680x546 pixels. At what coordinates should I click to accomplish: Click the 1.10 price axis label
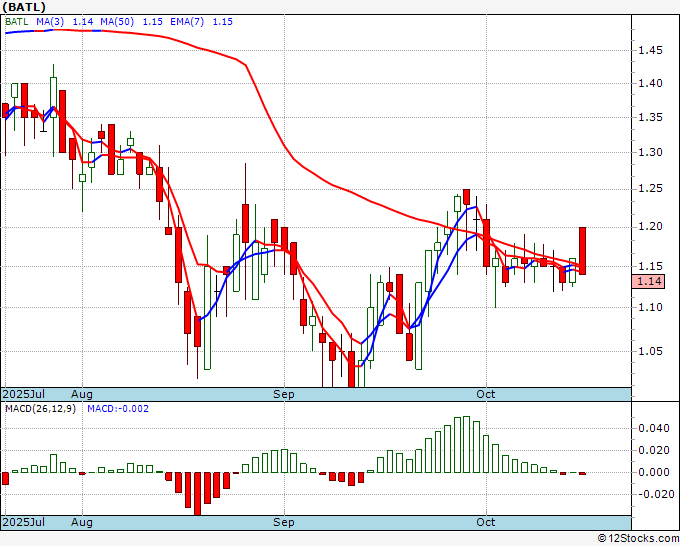tap(651, 307)
